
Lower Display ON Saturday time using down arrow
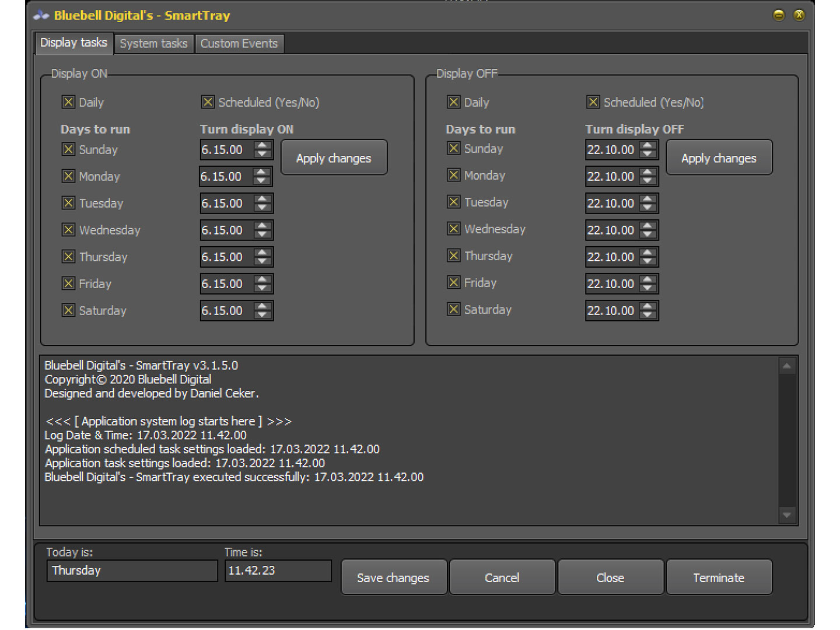pos(262,315)
